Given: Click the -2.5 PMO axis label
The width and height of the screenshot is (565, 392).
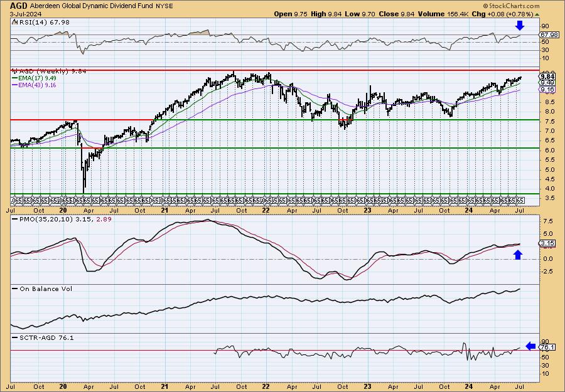Looking at the screenshot, I should tap(546, 272).
